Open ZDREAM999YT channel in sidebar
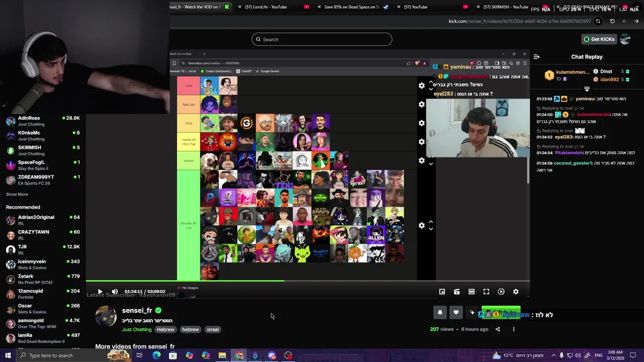This screenshot has height=362, width=644. tap(43, 180)
